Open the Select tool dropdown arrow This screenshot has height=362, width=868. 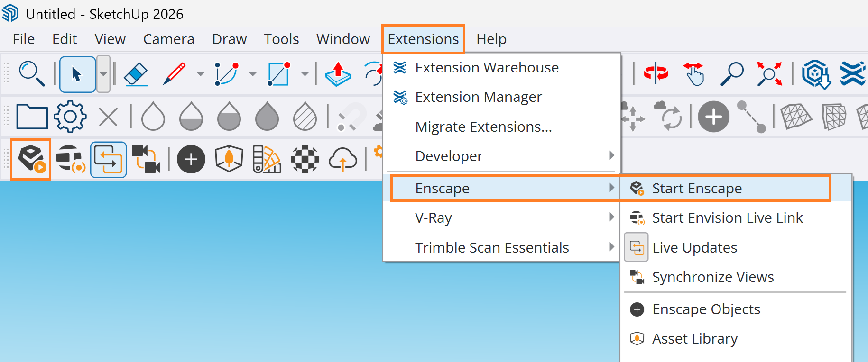click(x=103, y=74)
